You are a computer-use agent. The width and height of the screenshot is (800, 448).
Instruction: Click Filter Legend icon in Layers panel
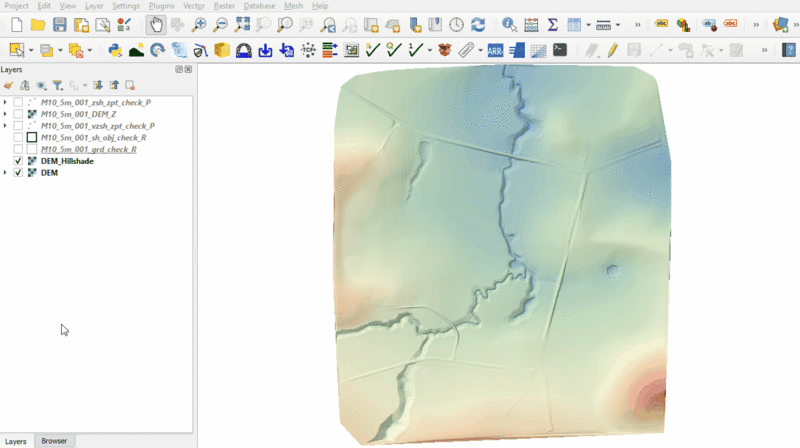coord(57,86)
